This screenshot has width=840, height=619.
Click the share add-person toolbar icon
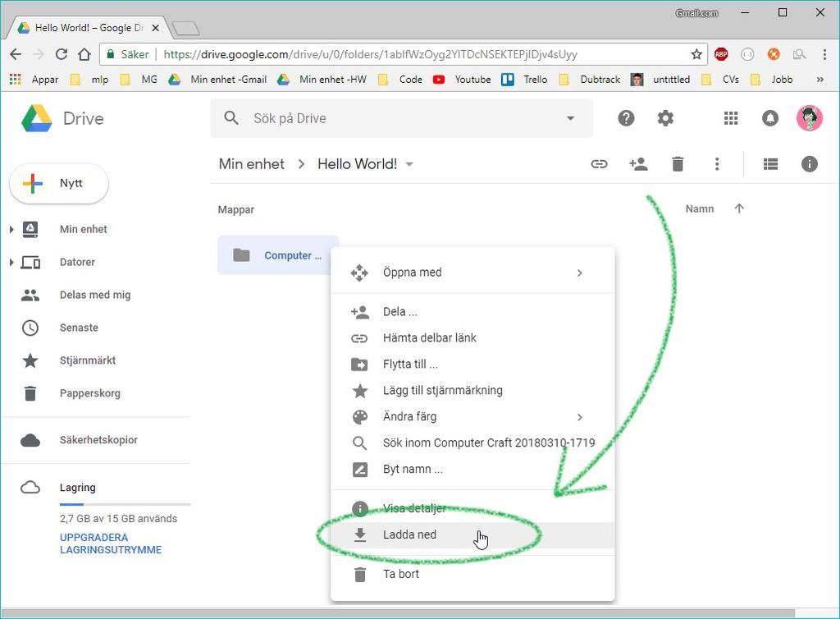point(638,164)
